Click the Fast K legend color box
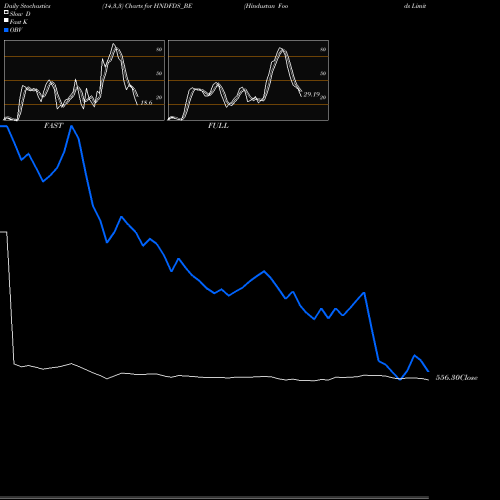Screen dimensions: 500x500 (6, 20)
